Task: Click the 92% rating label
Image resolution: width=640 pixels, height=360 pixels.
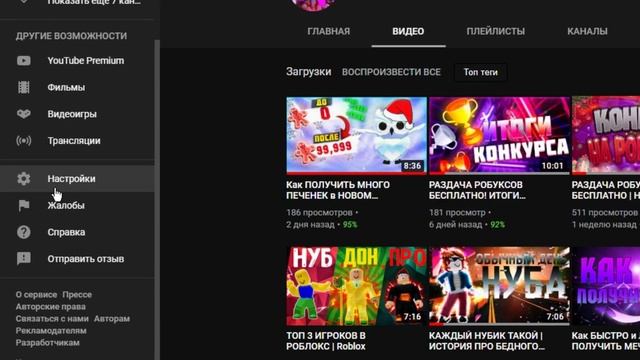Action: [x=498, y=224]
